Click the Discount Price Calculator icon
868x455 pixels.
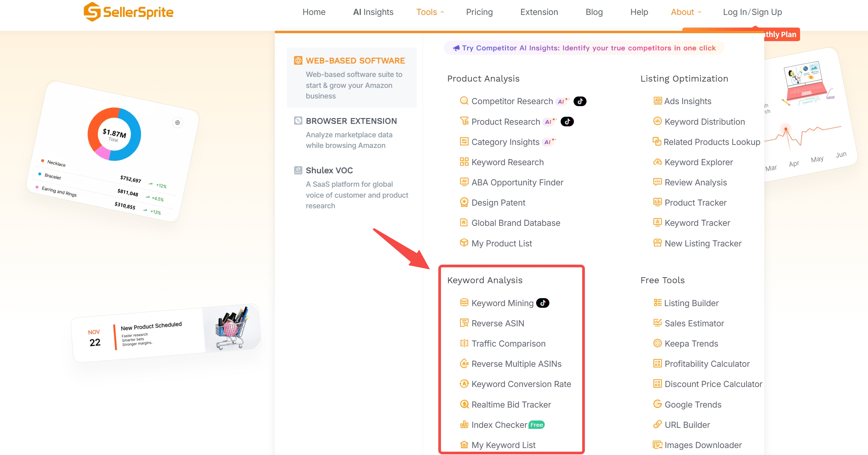(657, 384)
